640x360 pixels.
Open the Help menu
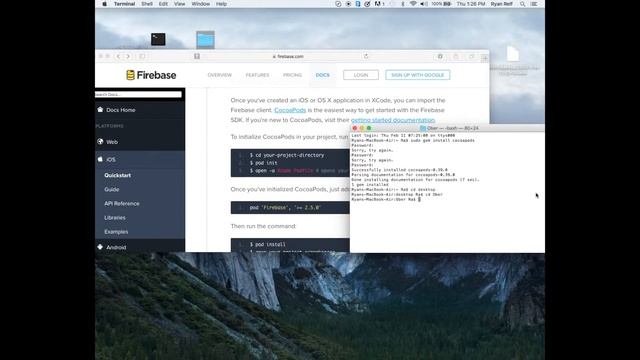pyautogui.click(x=221, y=4)
